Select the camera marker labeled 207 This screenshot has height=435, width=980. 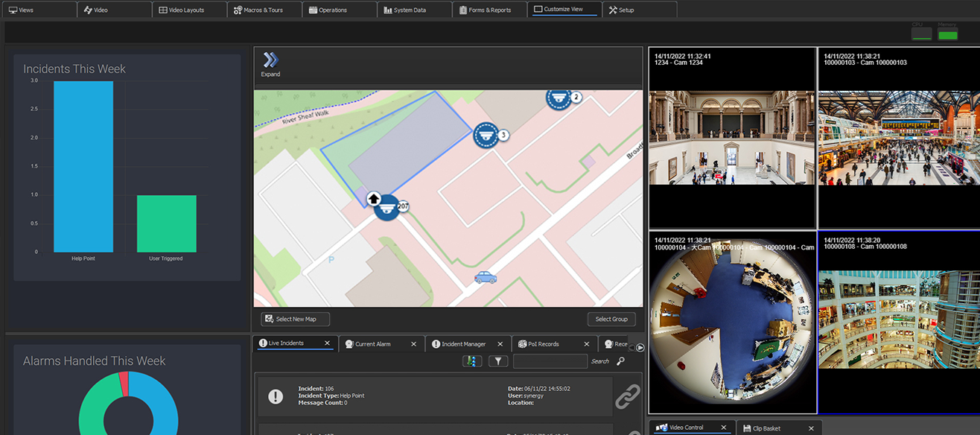point(386,207)
